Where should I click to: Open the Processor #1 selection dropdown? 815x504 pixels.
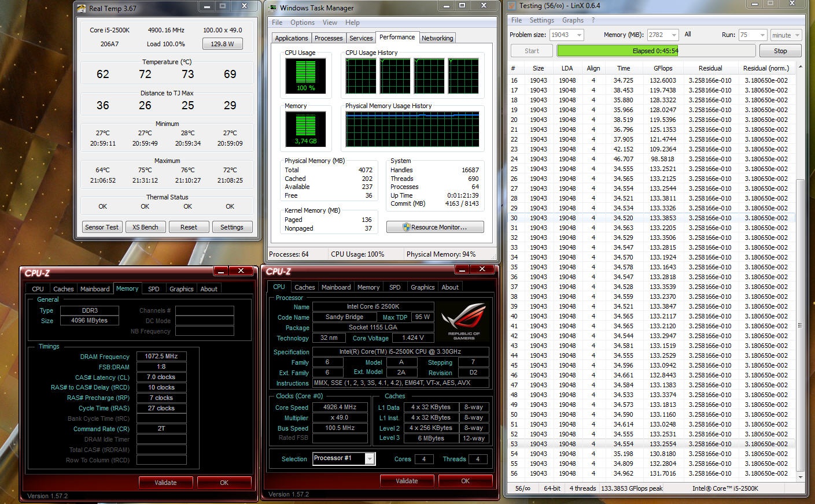coord(369,458)
